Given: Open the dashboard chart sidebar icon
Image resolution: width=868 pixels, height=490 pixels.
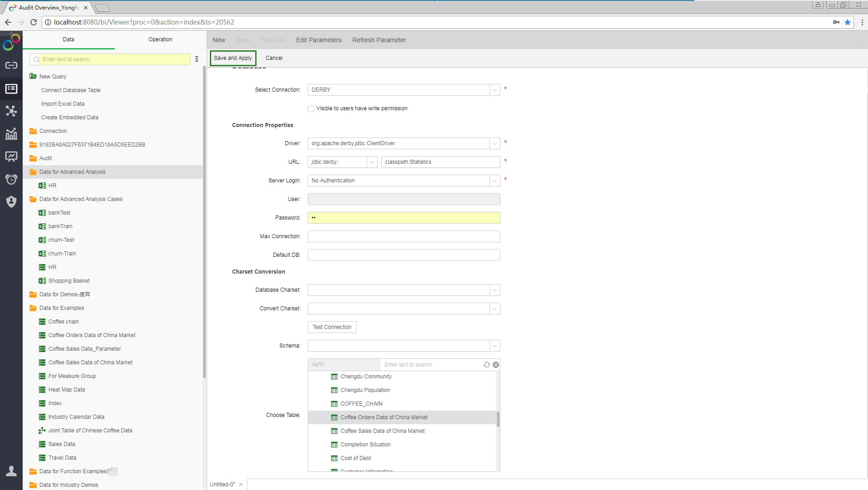Looking at the screenshot, I should [11, 134].
